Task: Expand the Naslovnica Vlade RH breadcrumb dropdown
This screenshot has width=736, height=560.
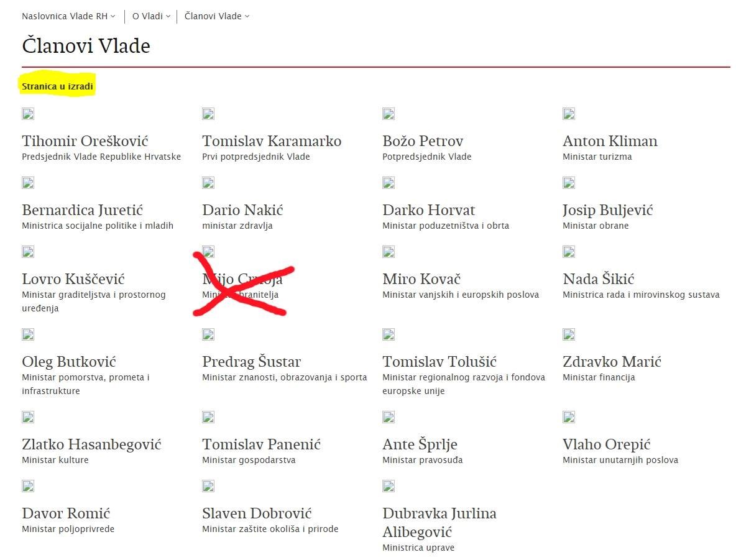Action: (68, 16)
